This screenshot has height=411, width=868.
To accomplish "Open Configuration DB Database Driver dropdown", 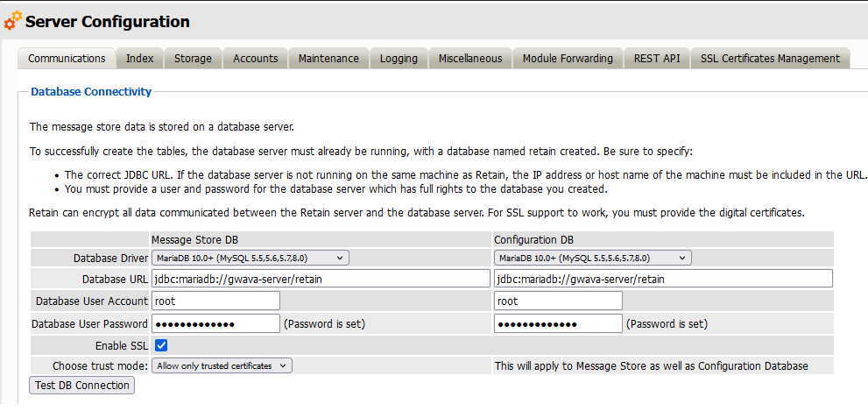I will point(593,258).
